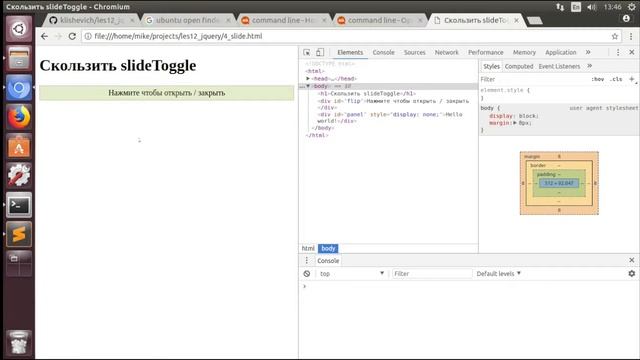
Task: Open the network indicator in top bar
Action: (560, 7)
